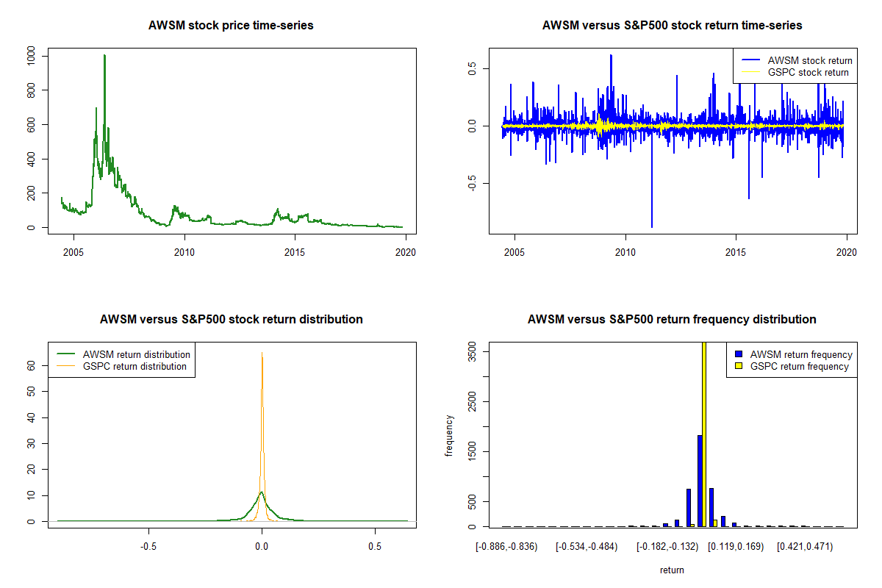Select the blue line beside "AWSM stock return"
The height and width of the screenshot is (588, 882).
pos(750,60)
